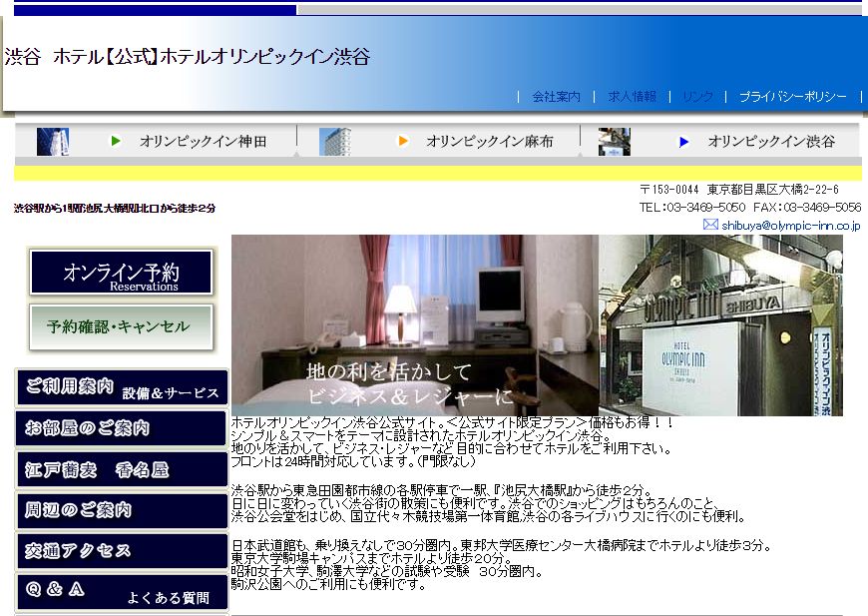Viewport: 868px width, 616px height.
Task: Open the プライバシーポリシー link
Action: coord(793,97)
